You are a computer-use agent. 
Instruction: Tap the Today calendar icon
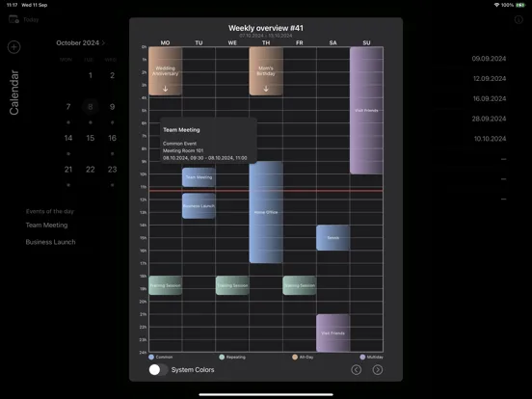click(13, 19)
